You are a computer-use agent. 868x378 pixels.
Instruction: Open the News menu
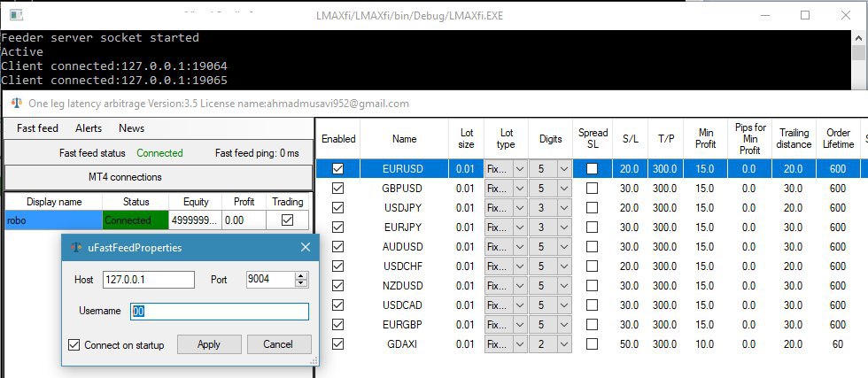131,128
